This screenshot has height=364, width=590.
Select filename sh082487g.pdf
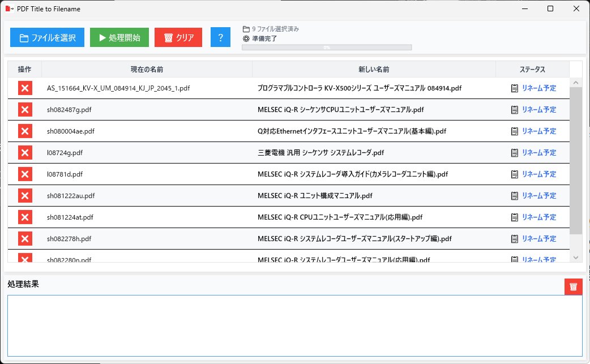point(69,110)
